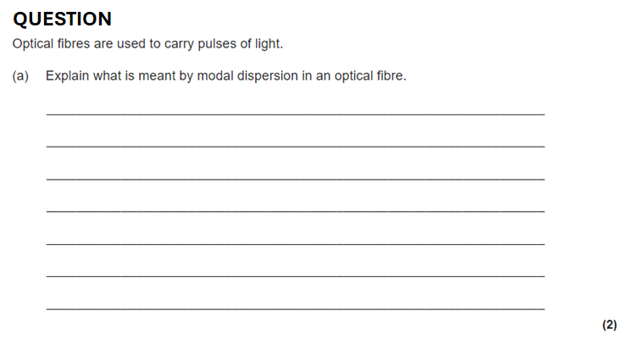Viewport: 644px width, 344px height.
Task: Click 'optical fibre' ending the question
Action: click(x=370, y=76)
